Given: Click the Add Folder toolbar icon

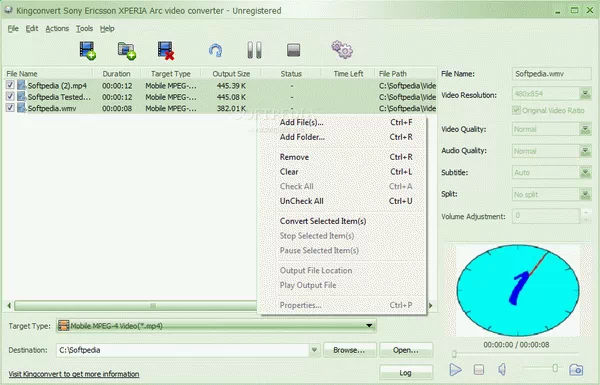Looking at the screenshot, I should click(x=127, y=51).
